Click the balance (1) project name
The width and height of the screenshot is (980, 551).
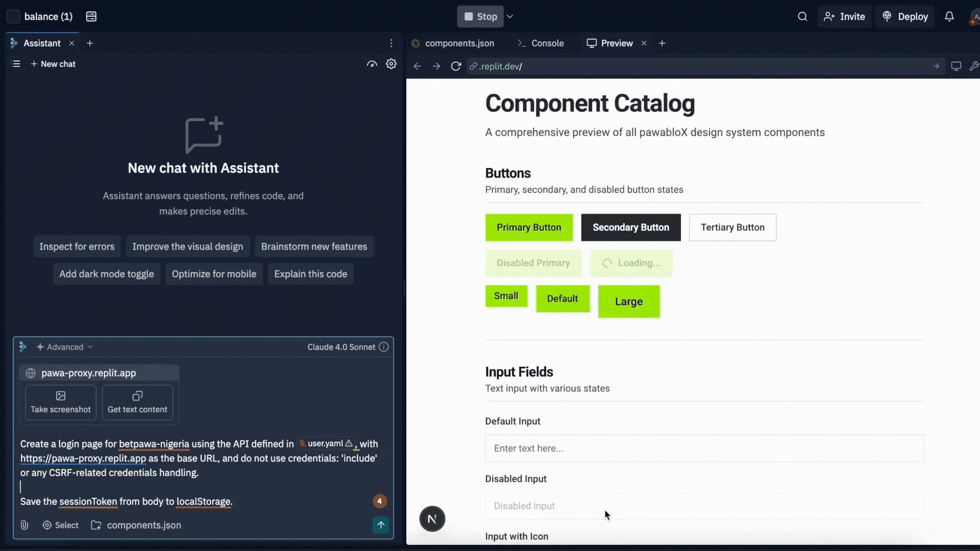coord(48,16)
